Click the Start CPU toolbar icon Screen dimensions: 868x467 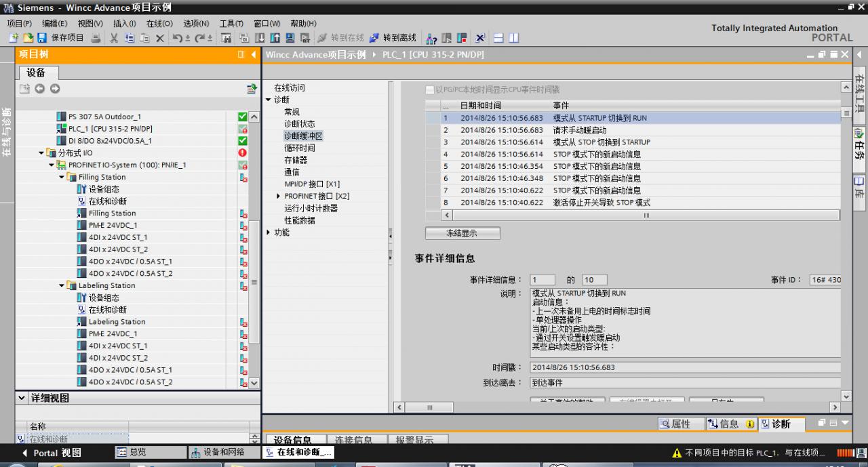pyautogui.click(x=446, y=38)
